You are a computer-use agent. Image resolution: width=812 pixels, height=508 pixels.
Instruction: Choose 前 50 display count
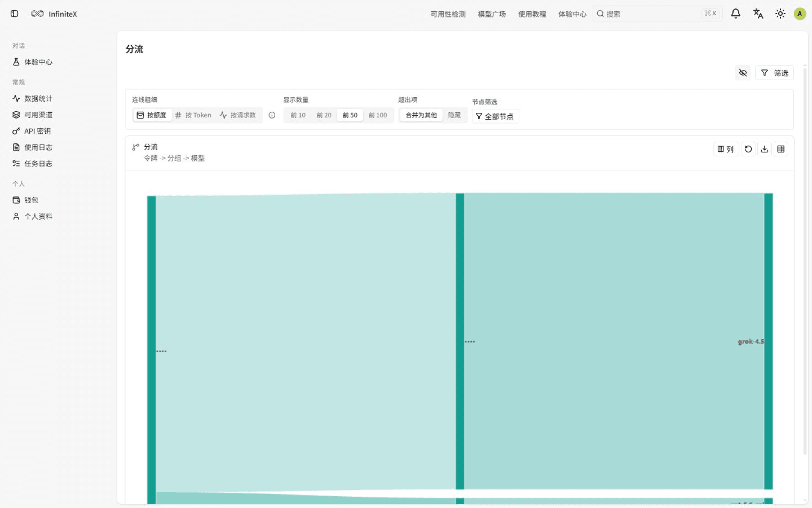point(350,115)
